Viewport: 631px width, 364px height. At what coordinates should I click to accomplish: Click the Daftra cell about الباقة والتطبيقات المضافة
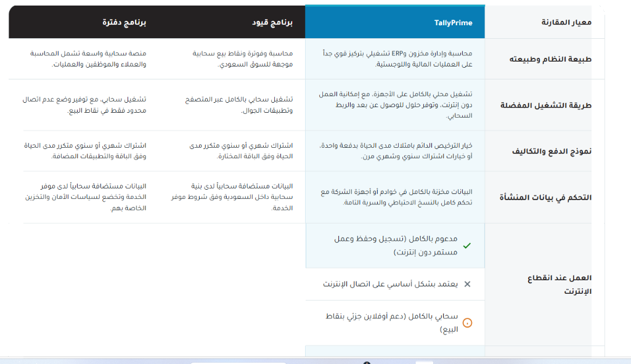84,151
